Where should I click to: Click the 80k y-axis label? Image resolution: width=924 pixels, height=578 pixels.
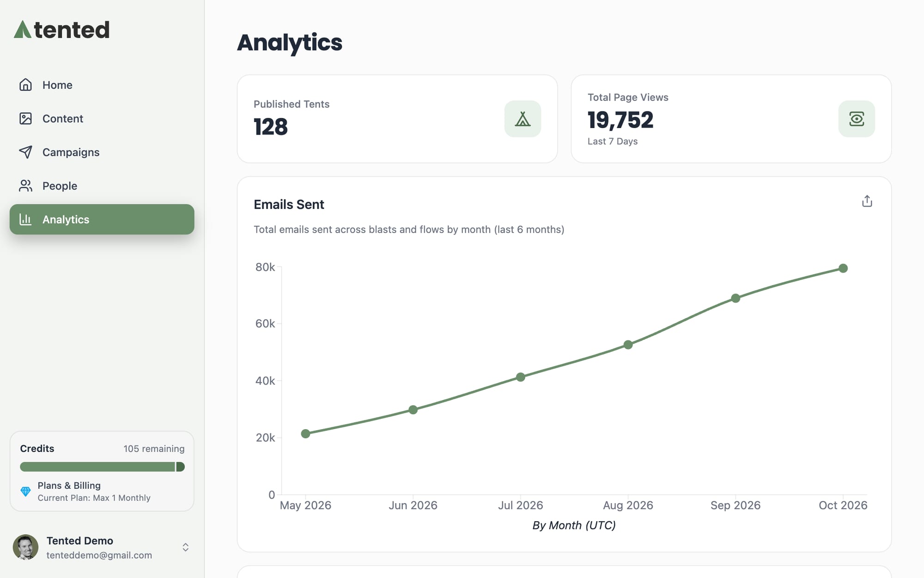265,267
